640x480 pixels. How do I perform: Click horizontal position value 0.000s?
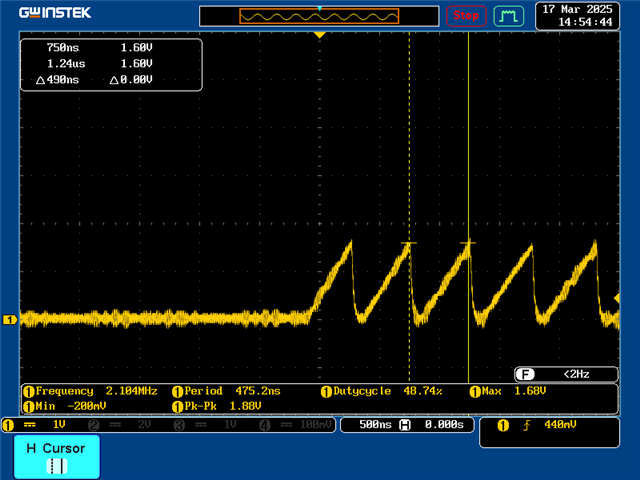coord(444,425)
